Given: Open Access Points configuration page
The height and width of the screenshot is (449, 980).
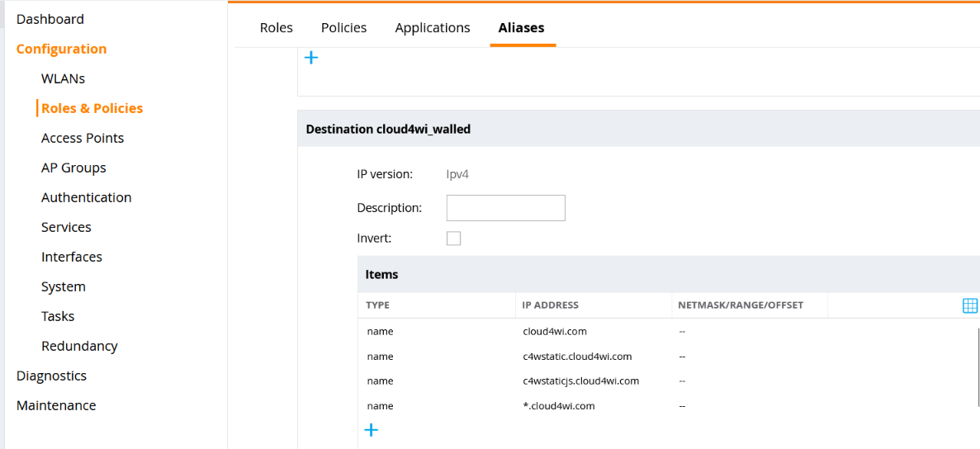Looking at the screenshot, I should (83, 138).
